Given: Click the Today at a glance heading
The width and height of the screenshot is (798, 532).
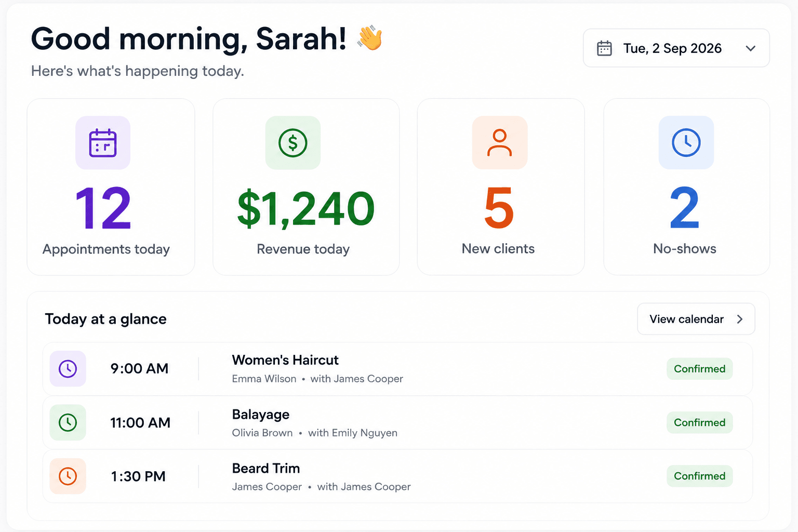Looking at the screenshot, I should tap(106, 319).
